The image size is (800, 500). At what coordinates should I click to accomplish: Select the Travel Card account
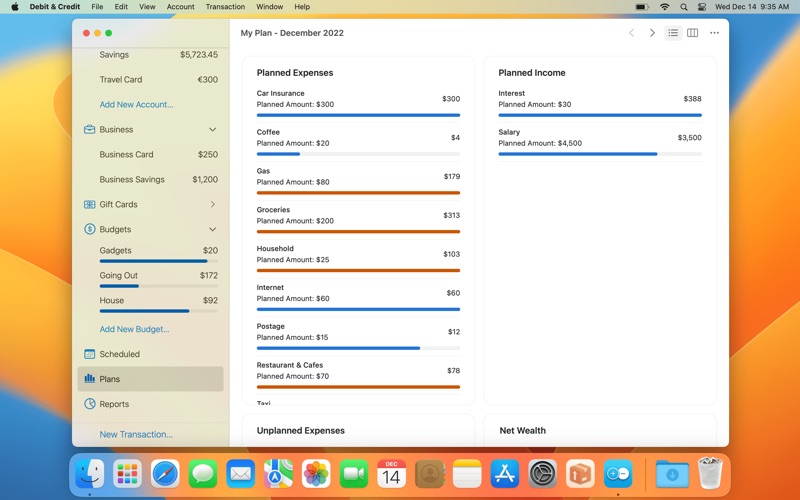pyautogui.click(x=151, y=80)
